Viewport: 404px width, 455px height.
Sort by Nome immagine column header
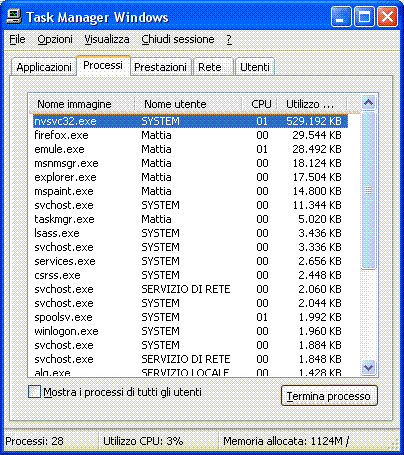click(82, 104)
